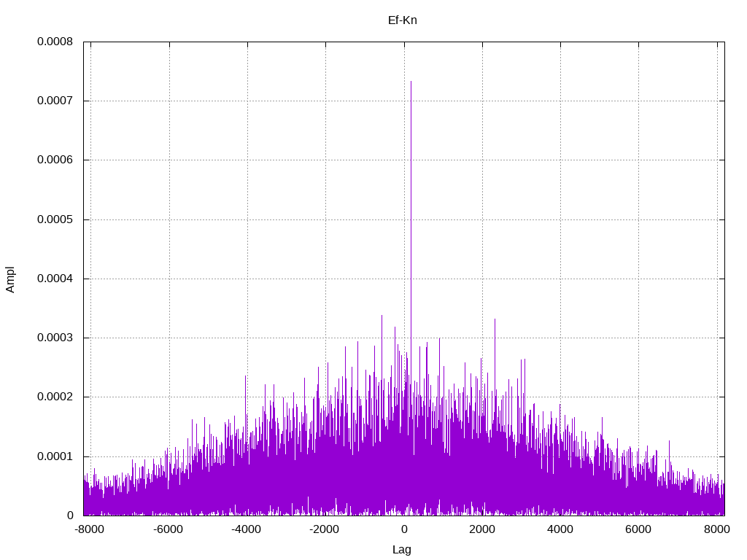747x560 pixels.
Task: Click the plot title Ef-Kn
Action: tap(403, 20)
